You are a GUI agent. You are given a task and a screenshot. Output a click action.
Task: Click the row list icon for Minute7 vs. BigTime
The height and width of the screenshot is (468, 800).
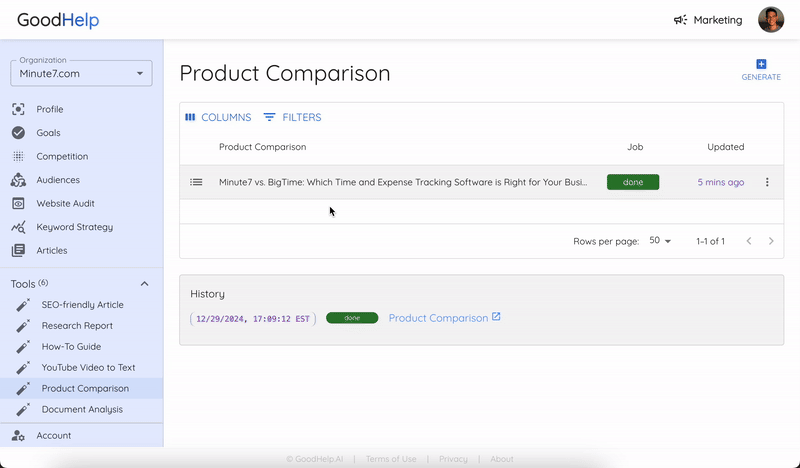(x=196, y=182)
